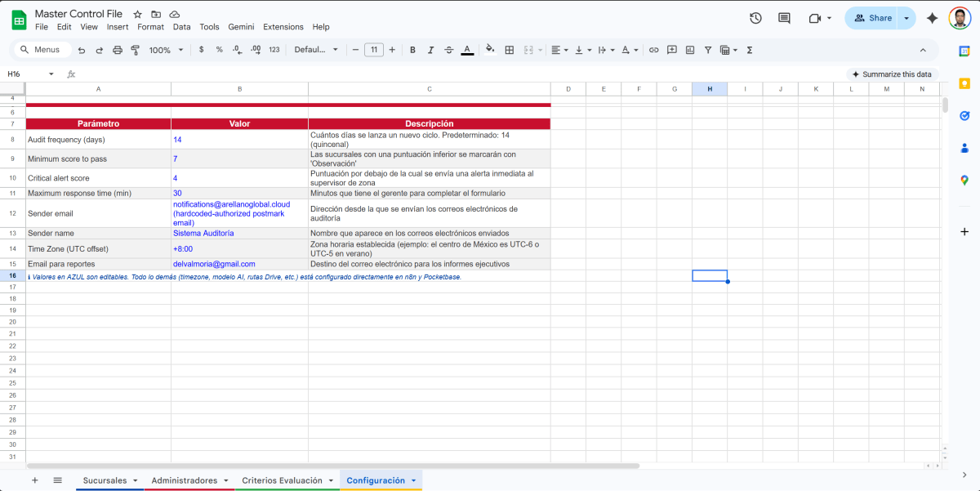Click the Share button

874,17
